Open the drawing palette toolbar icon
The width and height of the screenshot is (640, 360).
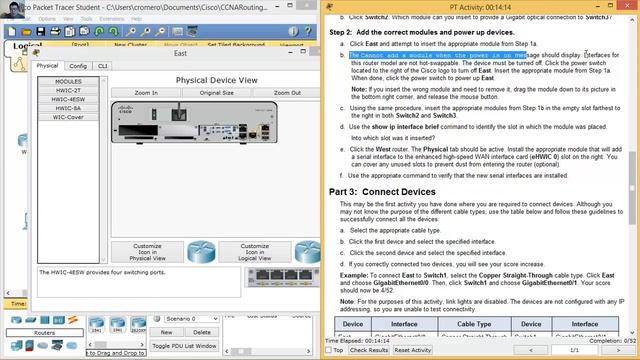point(178,31)
